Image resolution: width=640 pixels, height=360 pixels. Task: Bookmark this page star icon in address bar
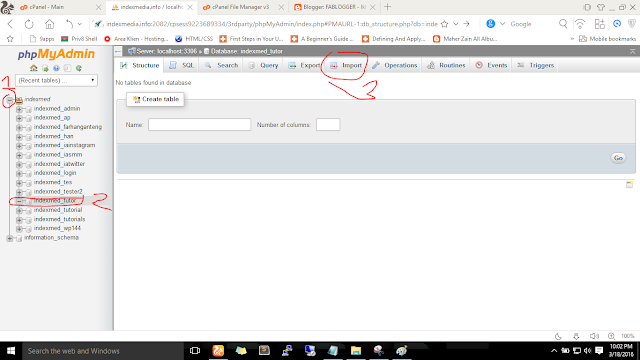[445, 24]
